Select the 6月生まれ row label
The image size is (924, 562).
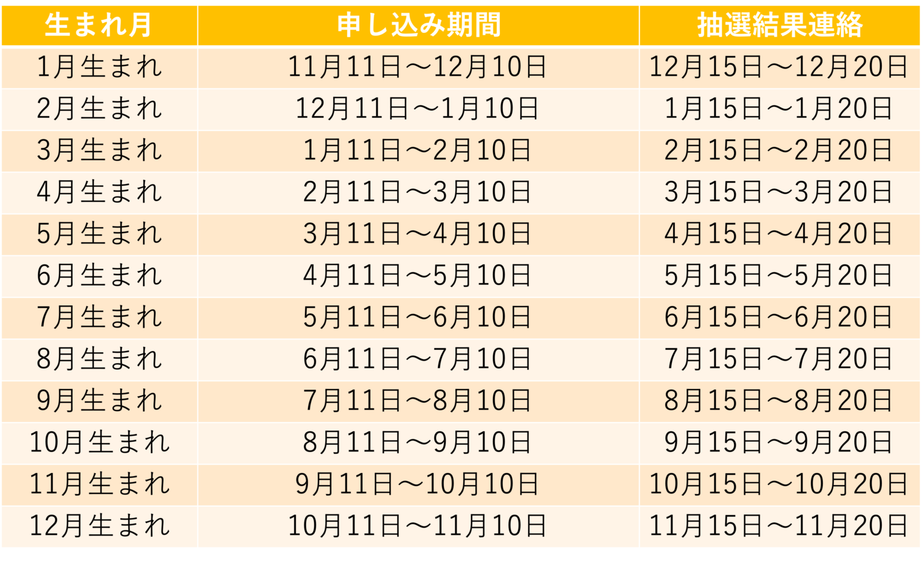tap(99, 276)
